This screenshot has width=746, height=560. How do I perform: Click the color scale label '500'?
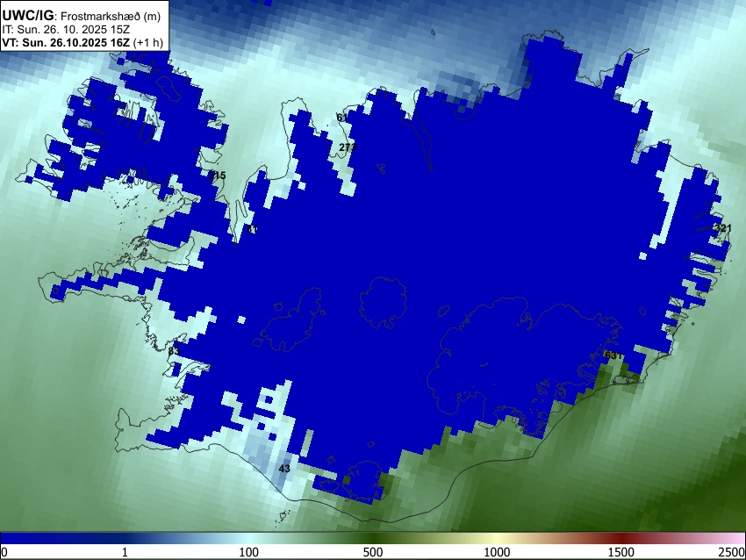373,552
